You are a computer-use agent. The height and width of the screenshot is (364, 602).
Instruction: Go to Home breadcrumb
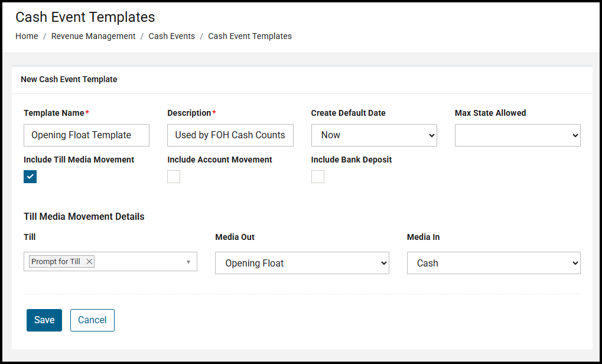[x=27, y=36]
